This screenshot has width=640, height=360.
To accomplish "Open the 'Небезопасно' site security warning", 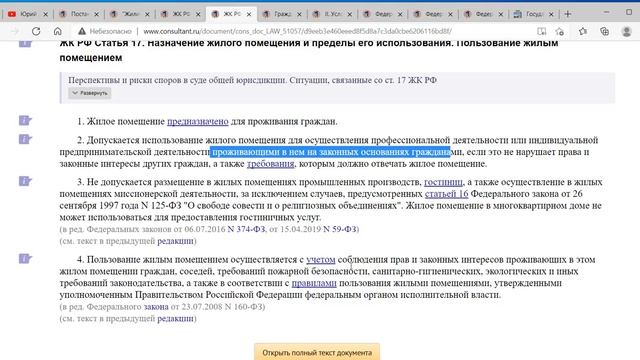I will [x=105, y=31].
